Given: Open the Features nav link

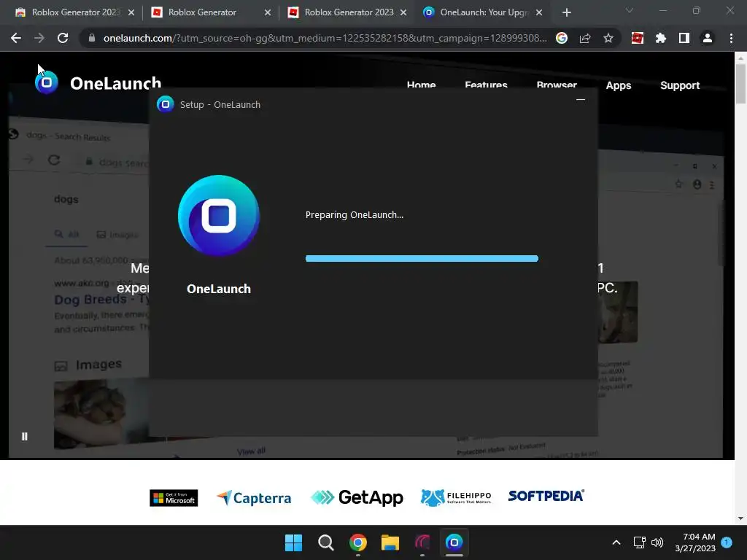Looking at the screenshot, I should click(x=486, y=85).
